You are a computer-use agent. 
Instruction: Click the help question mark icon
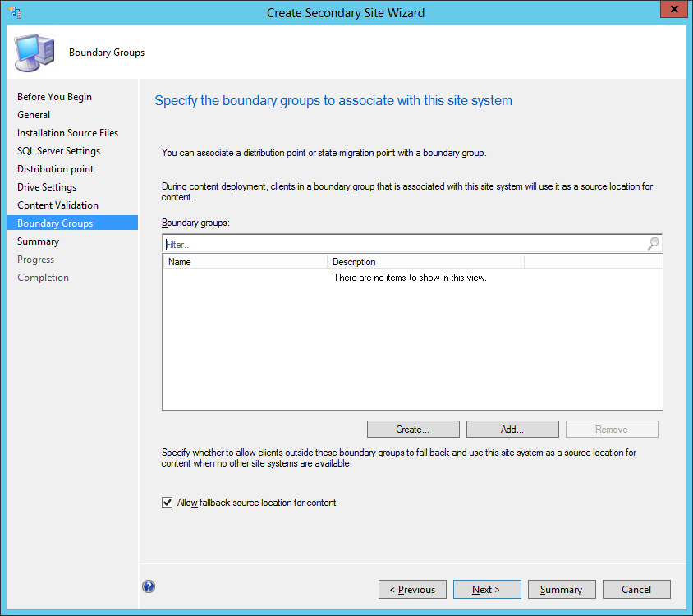pos(149,586)
